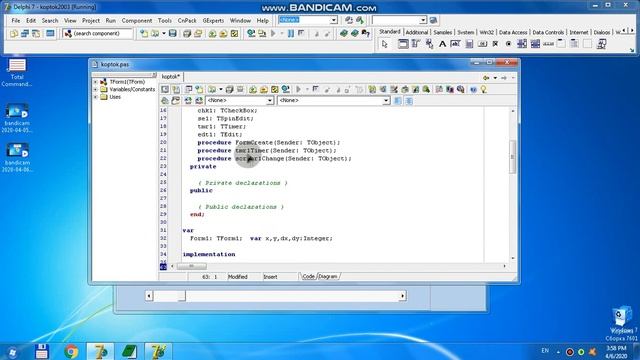Viewport: 640px width, 360px height.
Task: Click the Pause program icon
Action: [x=291, y=33]
